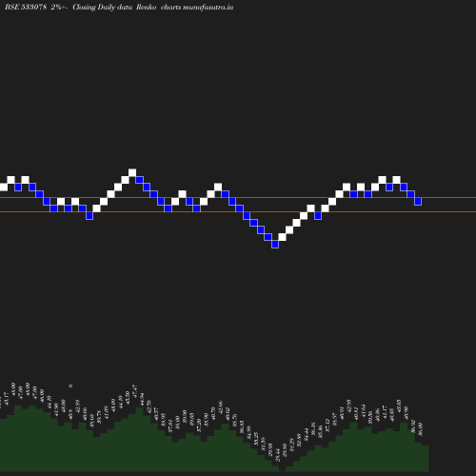This screenshot has width=476, height=476.
Task: Click the "34.44" price label
Action: 306,434
